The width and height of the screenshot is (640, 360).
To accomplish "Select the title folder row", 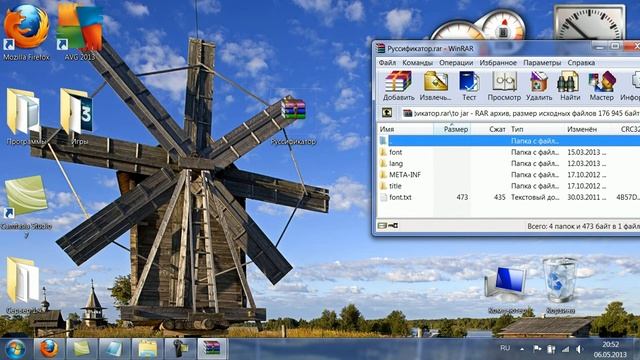I will click(509, 186).
